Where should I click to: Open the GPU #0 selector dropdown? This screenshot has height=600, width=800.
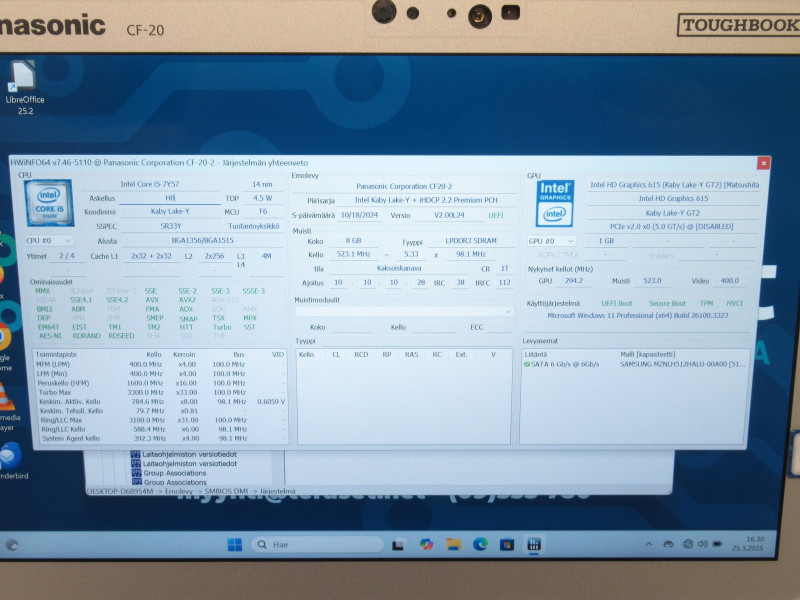click(552, 241)
